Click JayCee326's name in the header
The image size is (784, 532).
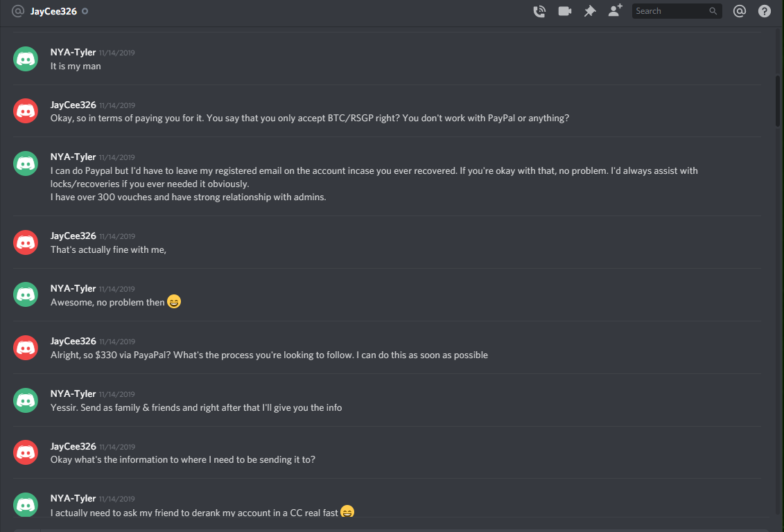click(53, 11)
